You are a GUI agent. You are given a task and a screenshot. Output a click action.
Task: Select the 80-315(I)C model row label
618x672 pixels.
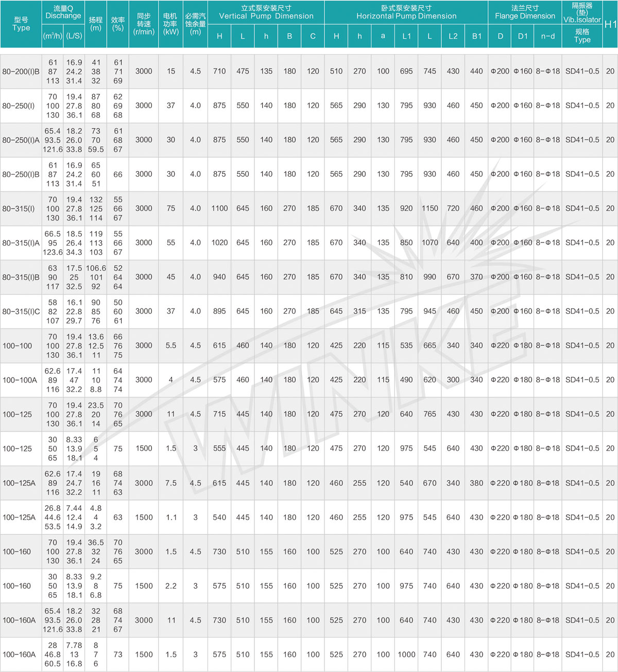point(21,312)
